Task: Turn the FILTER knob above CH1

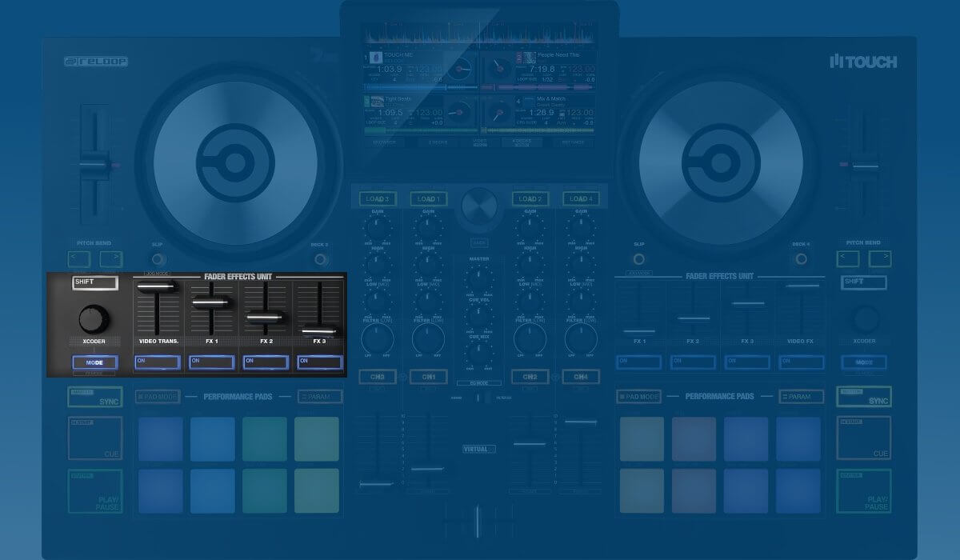Action: click(428, 340)
